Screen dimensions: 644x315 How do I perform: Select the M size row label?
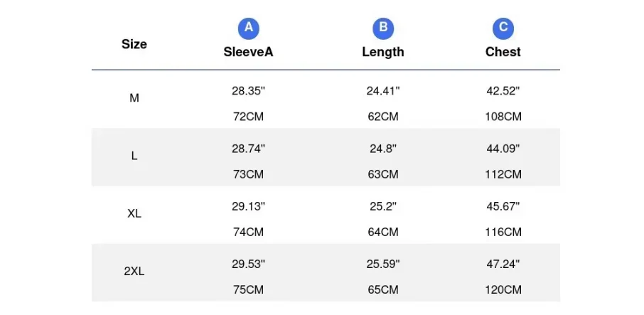click(x=134, y=98)
